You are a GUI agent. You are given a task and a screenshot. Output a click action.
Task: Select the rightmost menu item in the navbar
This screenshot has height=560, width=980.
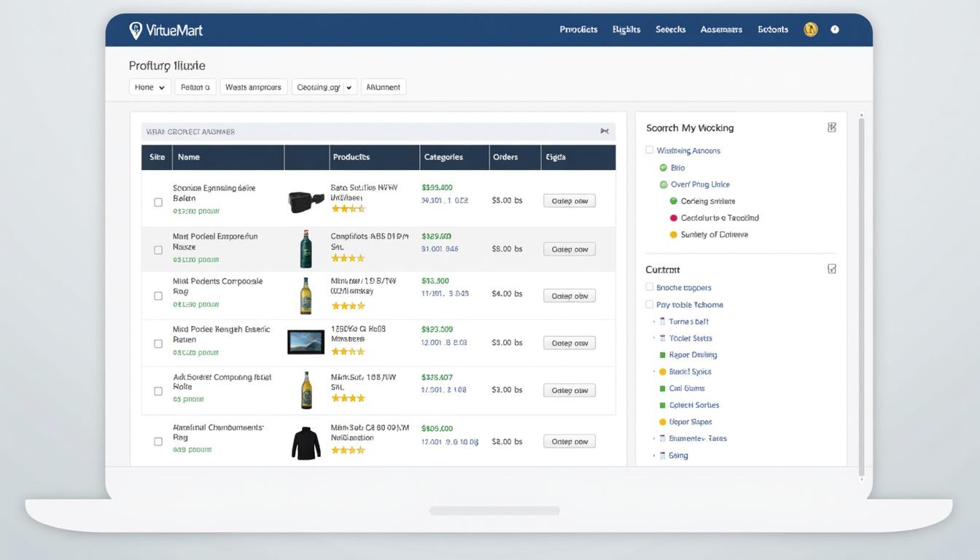point(772,29)
